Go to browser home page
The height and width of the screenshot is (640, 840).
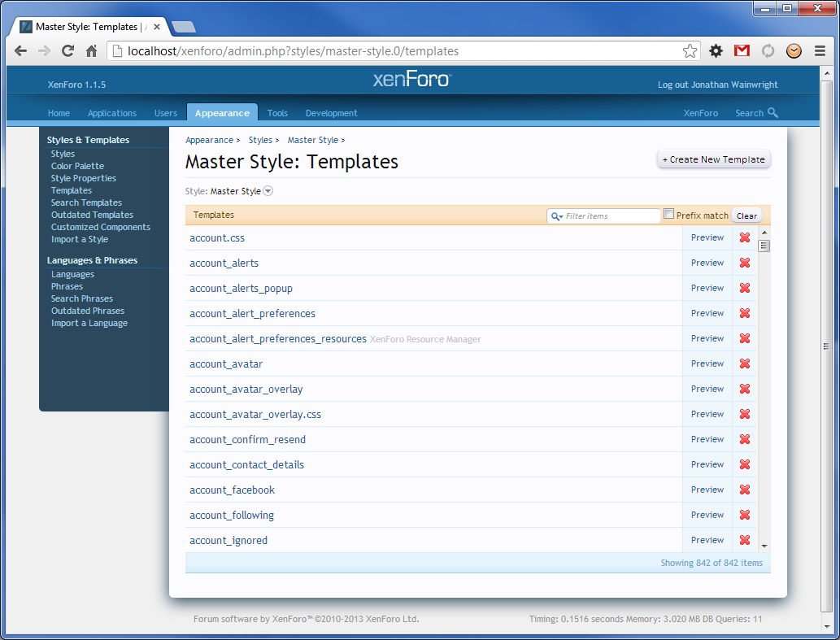(x=92, y=51)
